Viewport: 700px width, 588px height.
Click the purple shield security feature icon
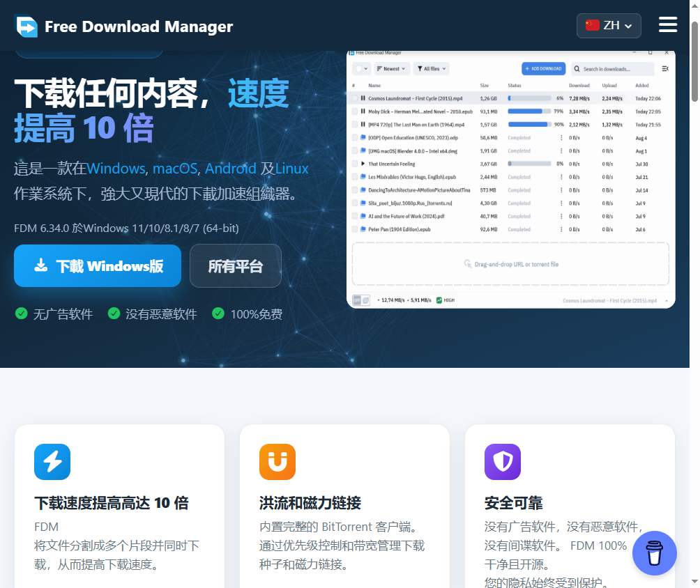coord(502,462)
